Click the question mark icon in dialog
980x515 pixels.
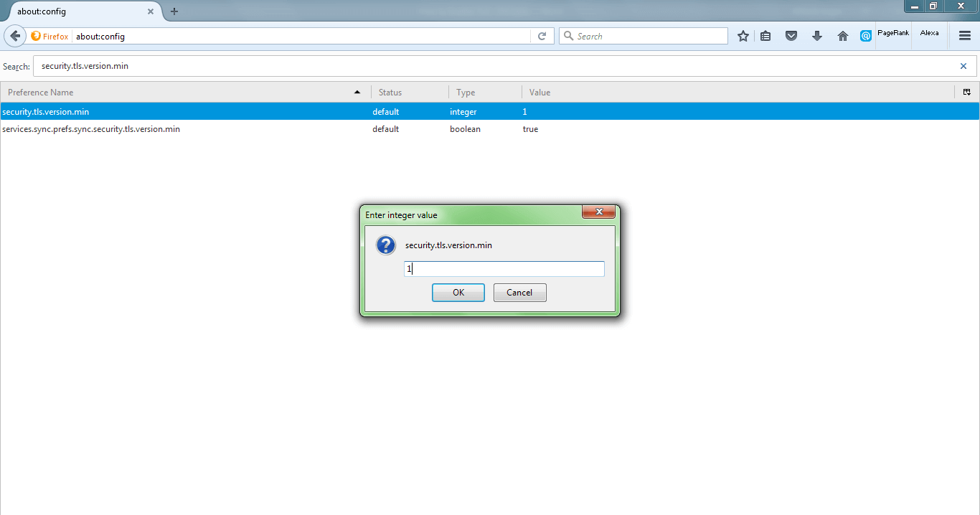(x=386, y=245)
